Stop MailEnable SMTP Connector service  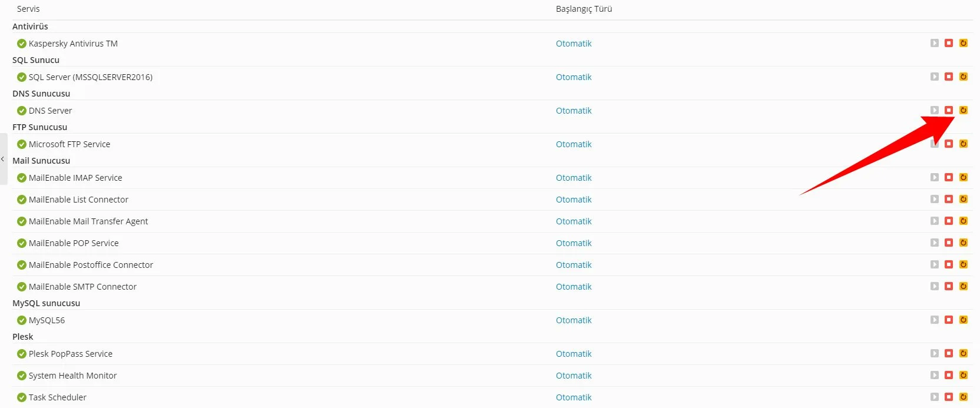948,286
